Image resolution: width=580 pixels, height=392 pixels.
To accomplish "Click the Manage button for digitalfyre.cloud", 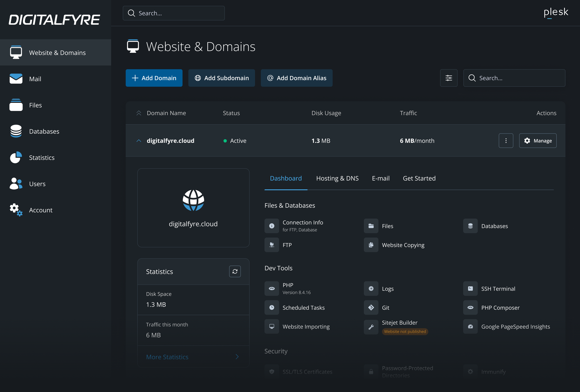I will click(x=538, y=141).
